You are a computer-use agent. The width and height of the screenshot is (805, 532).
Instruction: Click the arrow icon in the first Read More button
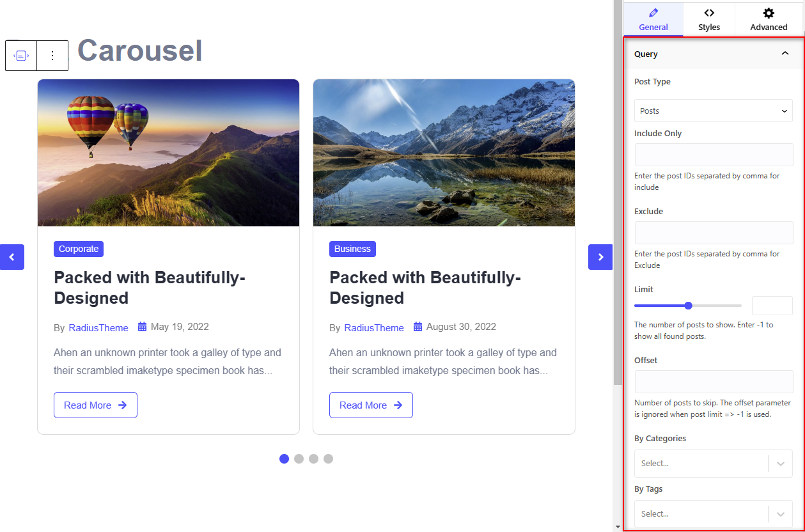123,405
